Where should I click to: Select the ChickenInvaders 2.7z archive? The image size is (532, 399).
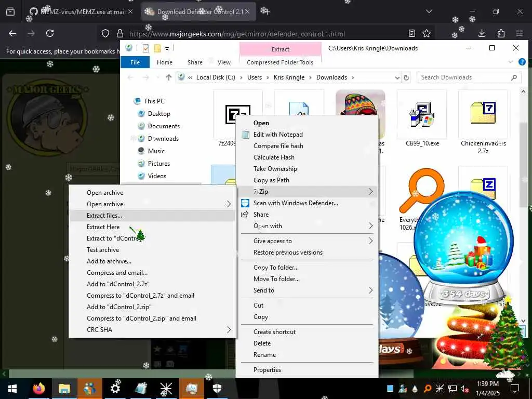(483, 123)
